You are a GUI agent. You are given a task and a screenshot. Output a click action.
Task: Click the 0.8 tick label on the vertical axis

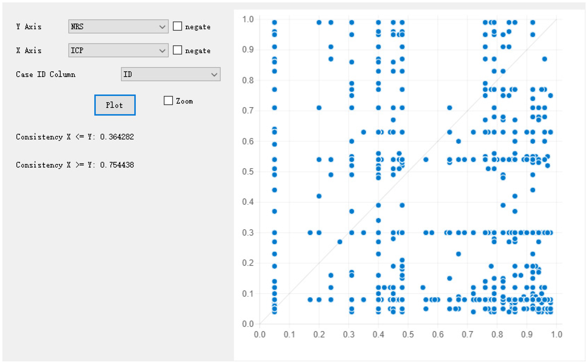(248, 80)
